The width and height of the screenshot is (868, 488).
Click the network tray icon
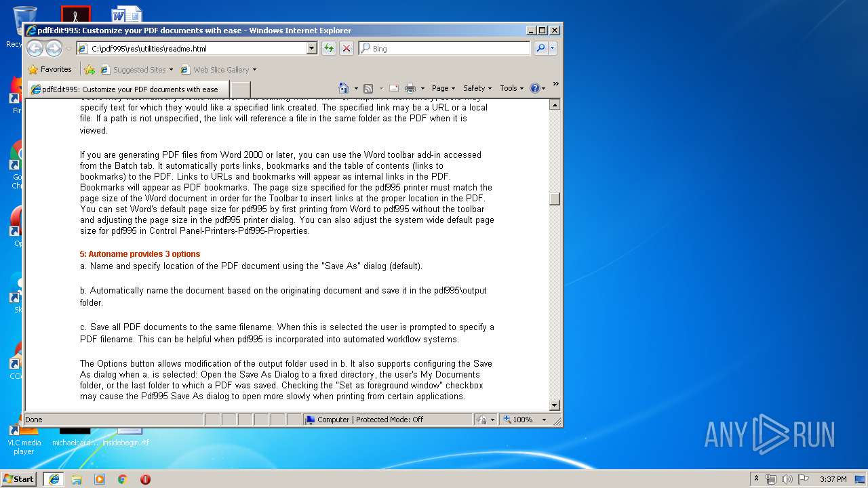tap(771, 479)
